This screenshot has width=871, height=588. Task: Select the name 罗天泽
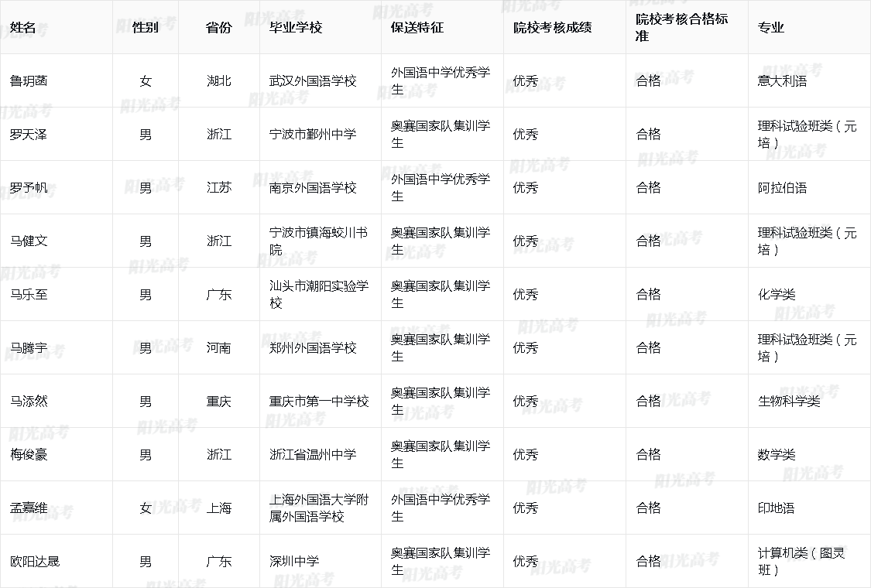tap(29, 135)
